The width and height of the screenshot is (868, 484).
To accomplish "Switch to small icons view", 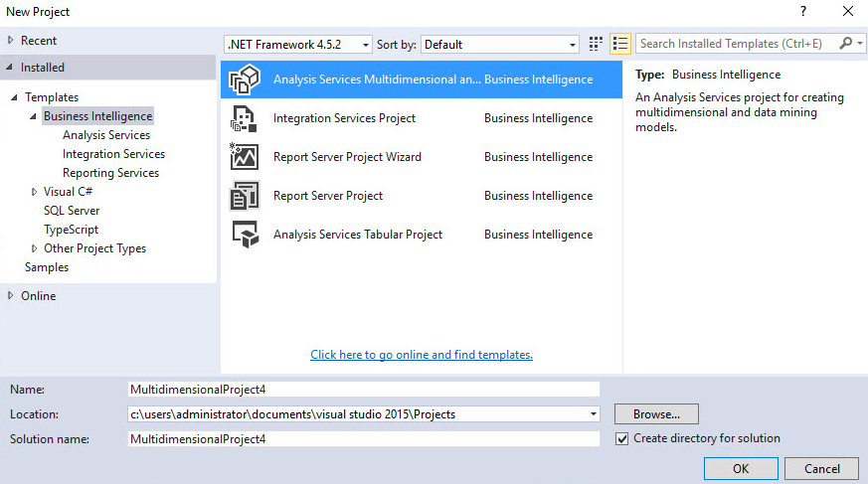I will tap(596, 44).
